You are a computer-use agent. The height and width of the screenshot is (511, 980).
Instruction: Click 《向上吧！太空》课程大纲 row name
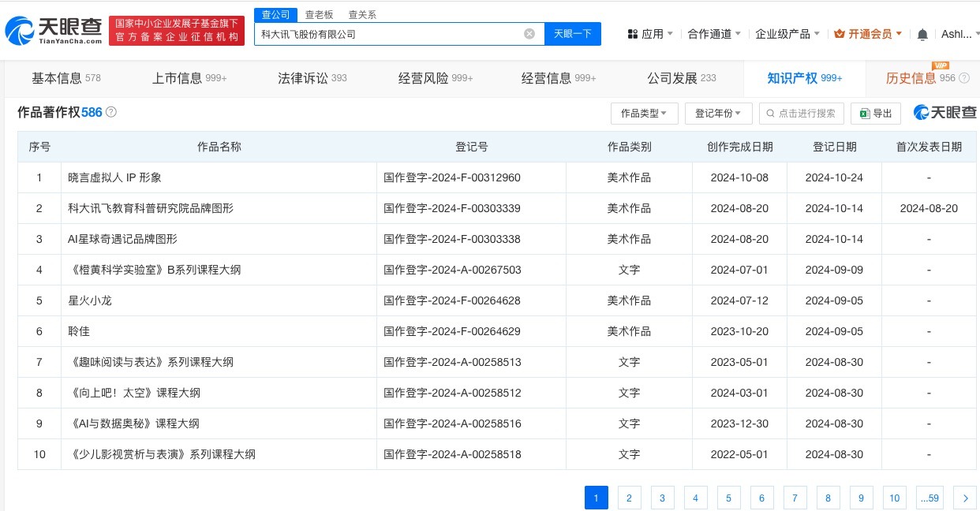point(134,393)
